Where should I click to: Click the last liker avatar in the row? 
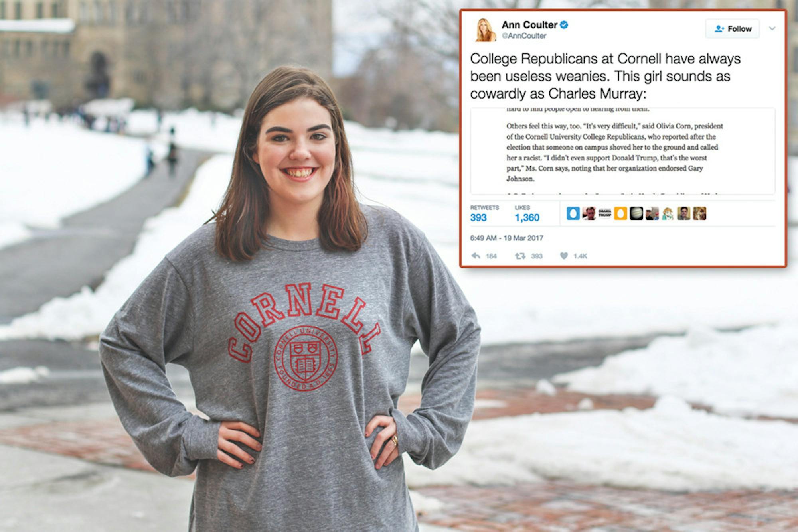tap(699, 213)
